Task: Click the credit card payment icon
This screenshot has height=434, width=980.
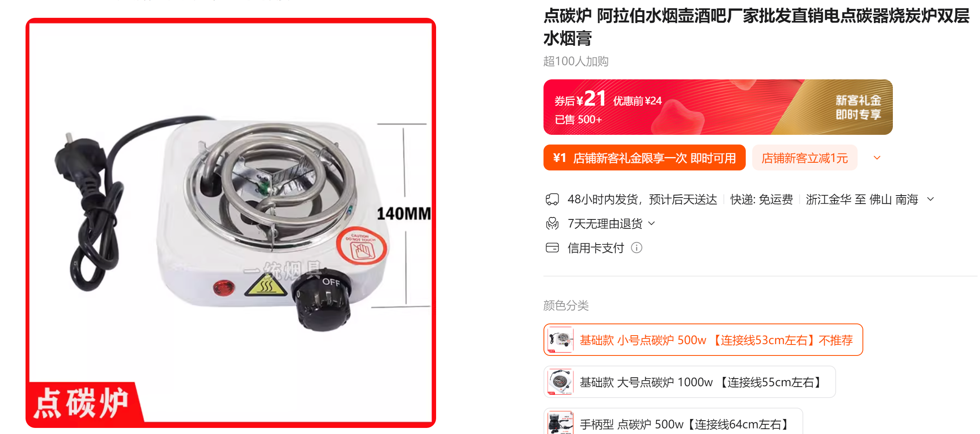Action: click(552, 248)
